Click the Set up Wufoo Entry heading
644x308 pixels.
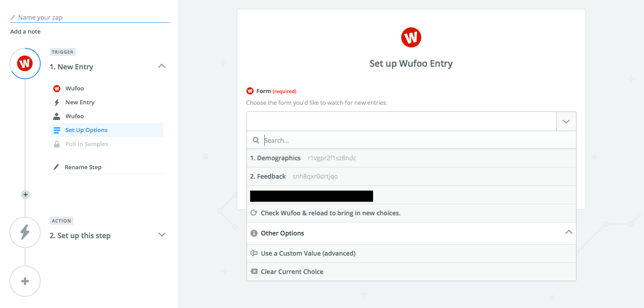pos(411,64)
